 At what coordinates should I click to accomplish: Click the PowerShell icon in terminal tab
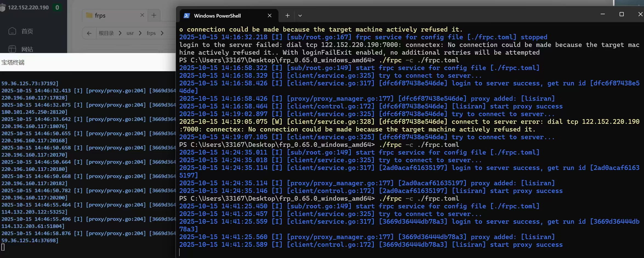click(187, 16)
